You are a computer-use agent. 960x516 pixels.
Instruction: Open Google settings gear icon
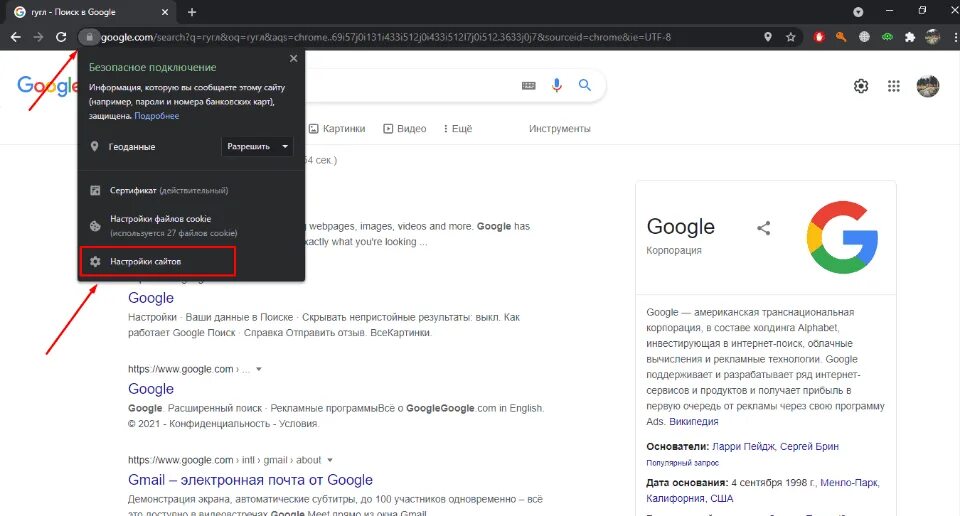[861, 86]
